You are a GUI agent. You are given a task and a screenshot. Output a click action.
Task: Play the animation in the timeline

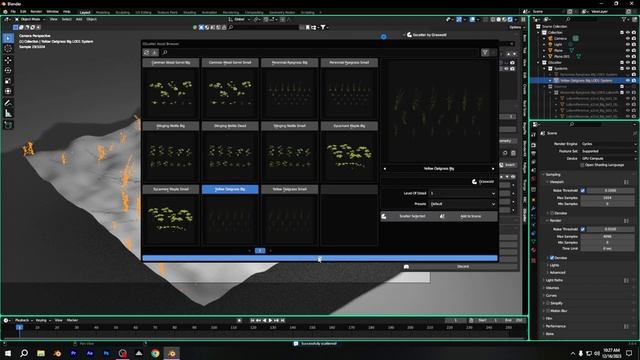270,320
